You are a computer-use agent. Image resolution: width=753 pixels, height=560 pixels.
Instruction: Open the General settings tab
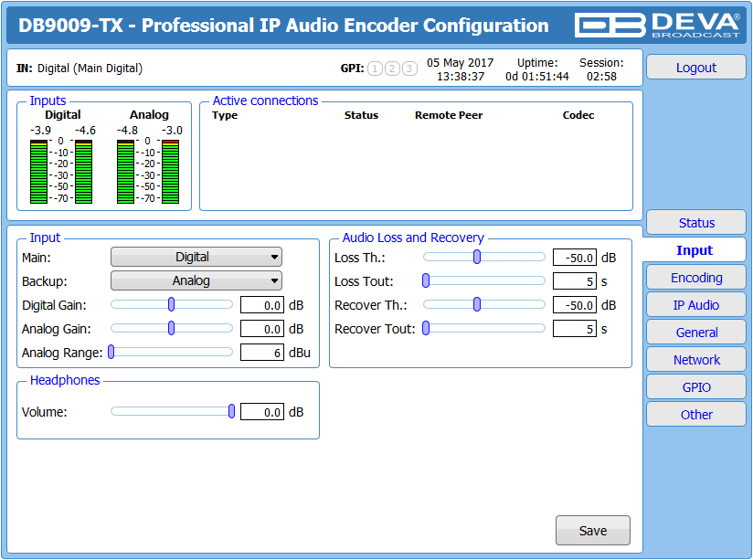(x=695, y=333)
